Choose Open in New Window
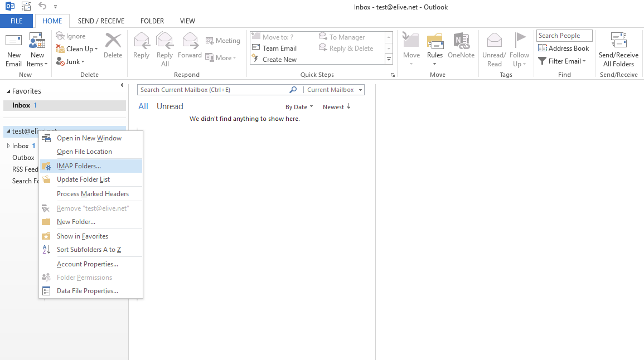This screenshot has height=360, width=644. point(91,138)
